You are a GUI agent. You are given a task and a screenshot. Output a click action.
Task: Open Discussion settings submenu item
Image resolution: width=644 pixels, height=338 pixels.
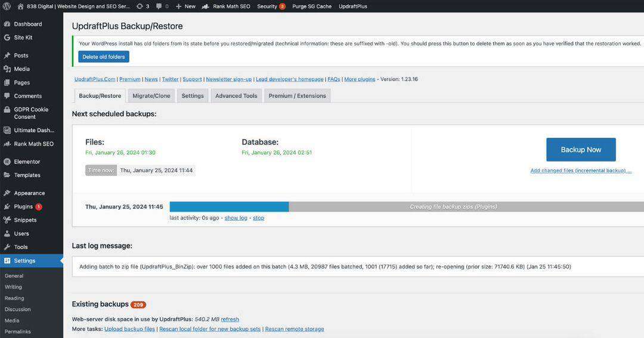[x=18, y=309]
